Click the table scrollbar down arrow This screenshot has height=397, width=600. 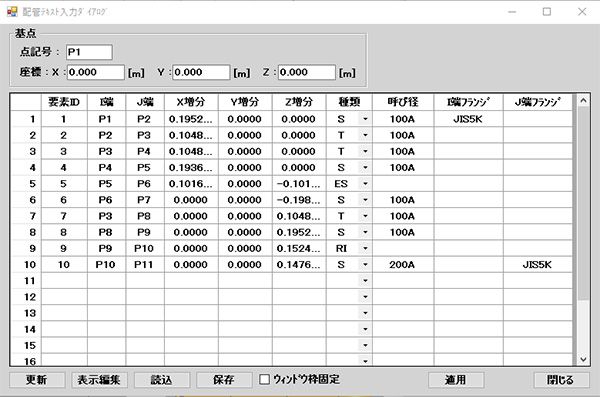tap(583, 359)
